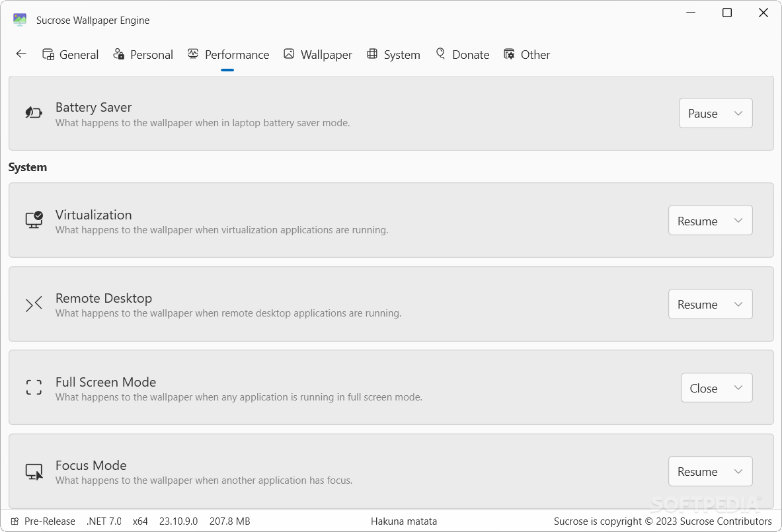Click the x64 architecture label
The image size is (782, 532).
[140, 521]
